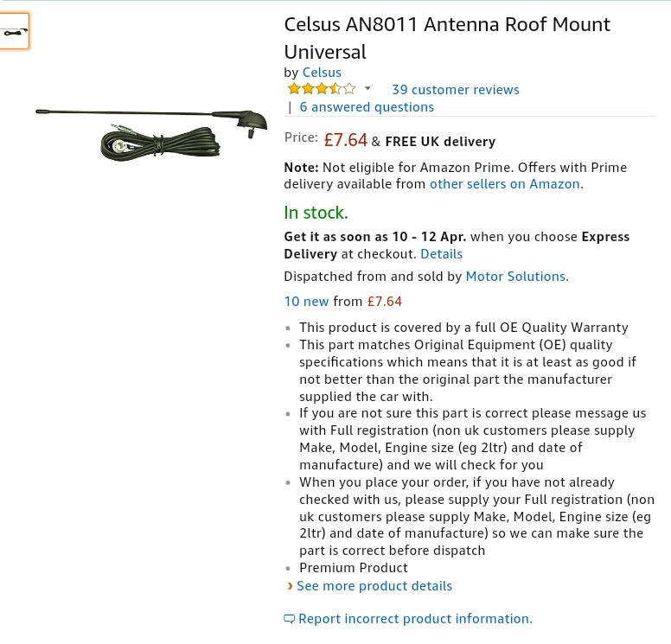View the 10 new offers

point(306,301)
